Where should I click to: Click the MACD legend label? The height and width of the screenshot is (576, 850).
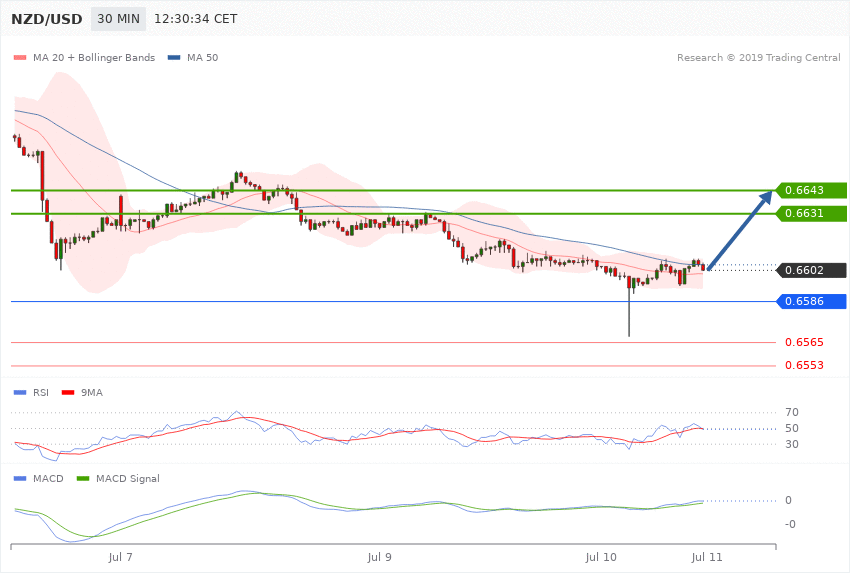[x=48, y=478]
